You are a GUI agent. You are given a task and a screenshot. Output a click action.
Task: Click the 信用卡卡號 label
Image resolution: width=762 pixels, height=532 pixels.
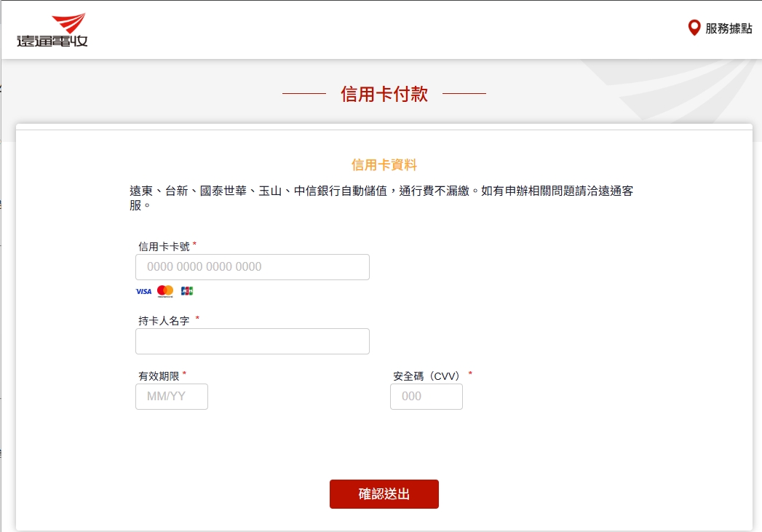coord(164,246)
